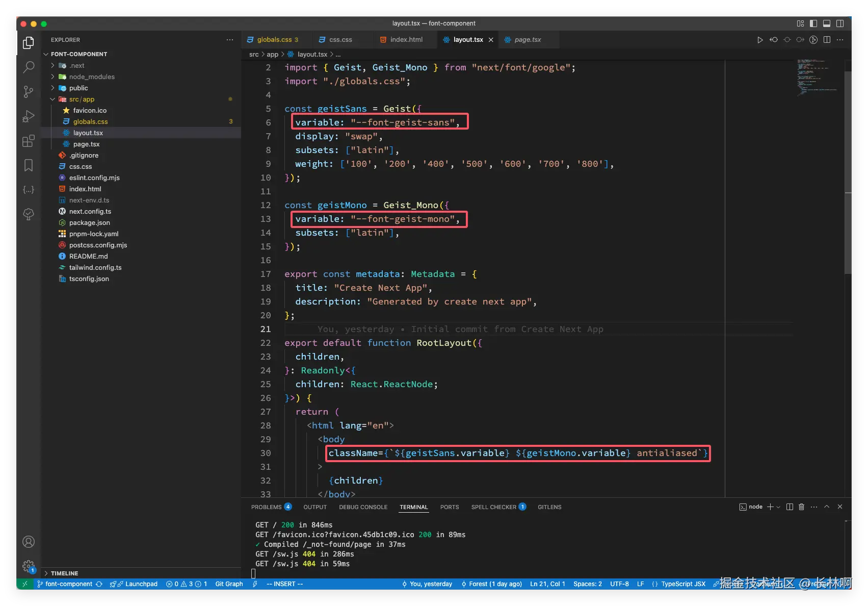Toggle the secondary side bar layout button
The image size is (868, 606).
840,23
